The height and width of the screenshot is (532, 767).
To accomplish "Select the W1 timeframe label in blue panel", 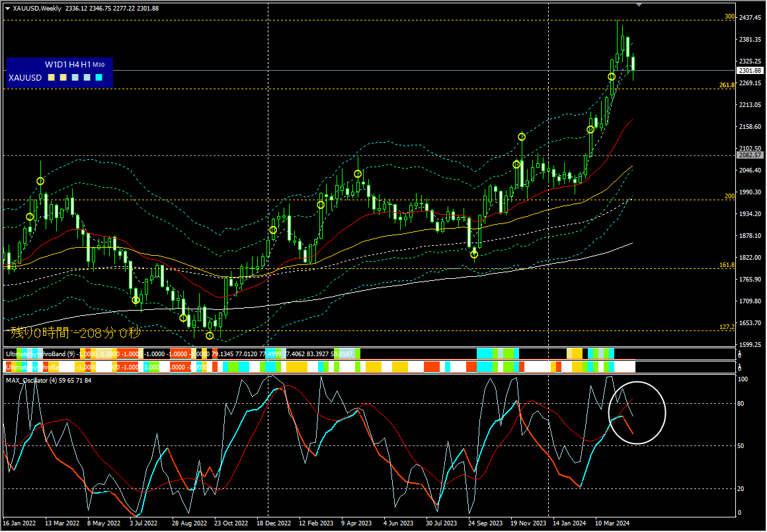I will click(x=50, y=65).
